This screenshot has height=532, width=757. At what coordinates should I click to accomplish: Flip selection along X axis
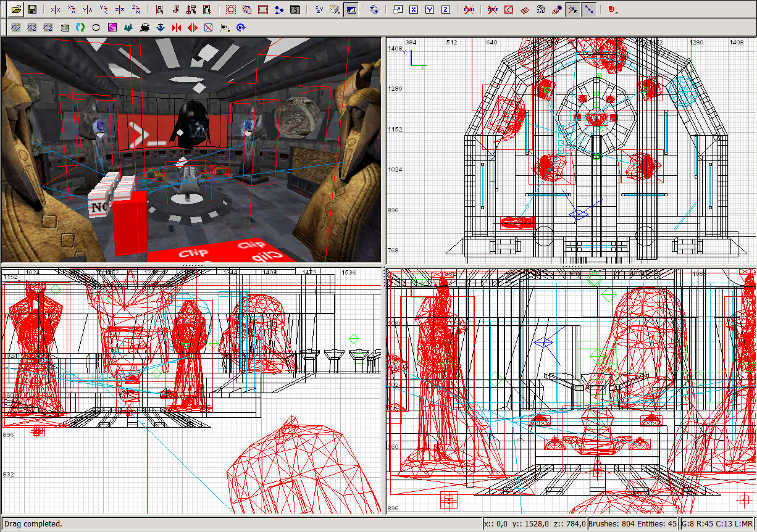(56, 9)
